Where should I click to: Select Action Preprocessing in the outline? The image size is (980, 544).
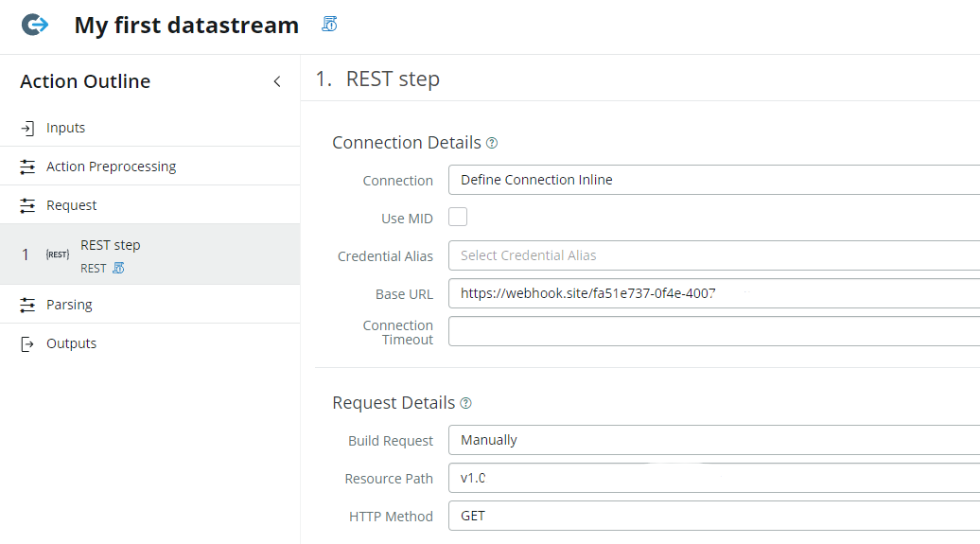[x=111, y=167]
